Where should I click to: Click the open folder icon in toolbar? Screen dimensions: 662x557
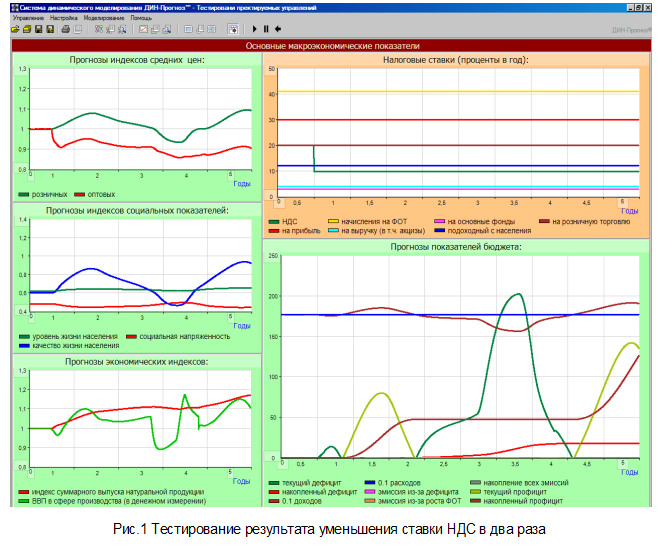click(x=15, y=29)
